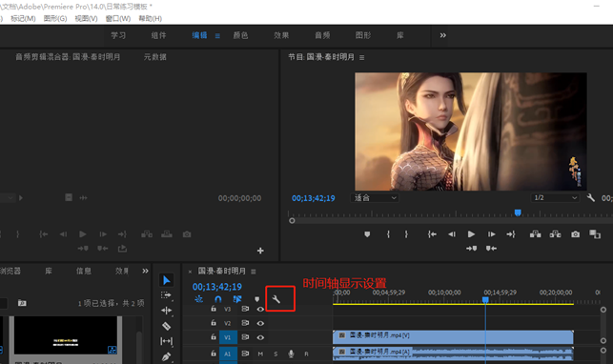Viewport: 613px width, 364px height.
Task: Click the Extract button in Program monitor
Action: pyautogui.click(x=555, y=234)
